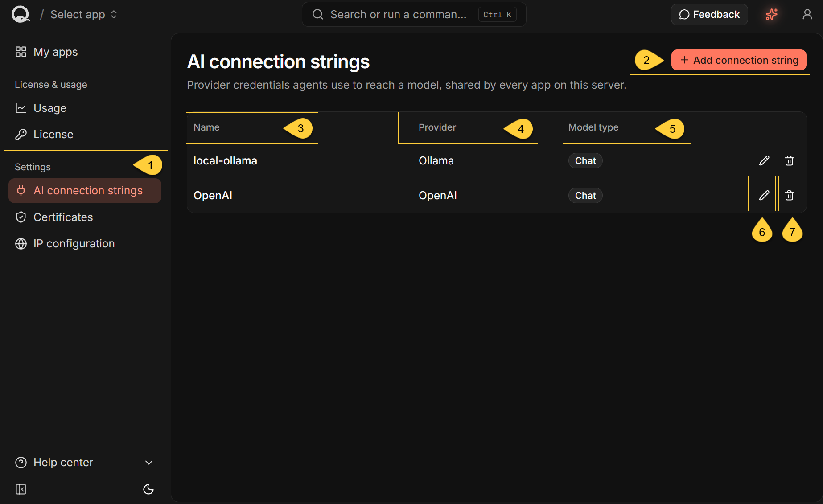
Task: Click the Certificates shield icon
Action: pyautogui.click(x=21, y=217)
